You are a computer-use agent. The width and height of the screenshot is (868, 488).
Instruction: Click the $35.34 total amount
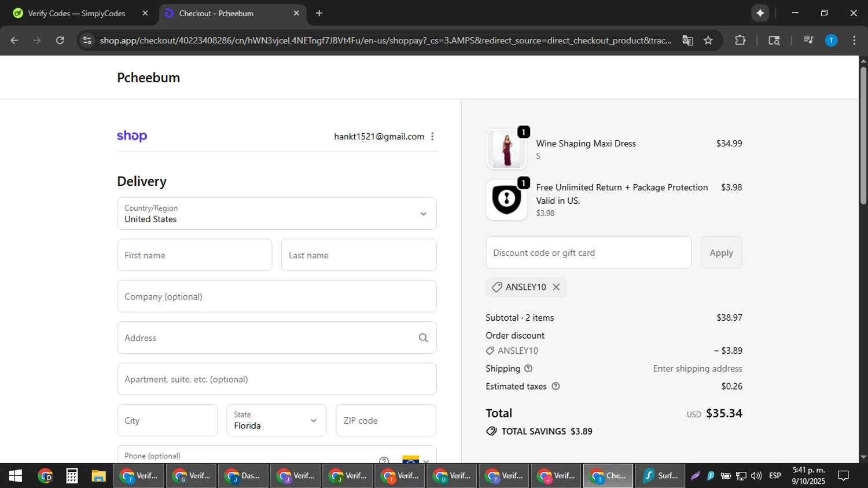[x=724, y=413]
